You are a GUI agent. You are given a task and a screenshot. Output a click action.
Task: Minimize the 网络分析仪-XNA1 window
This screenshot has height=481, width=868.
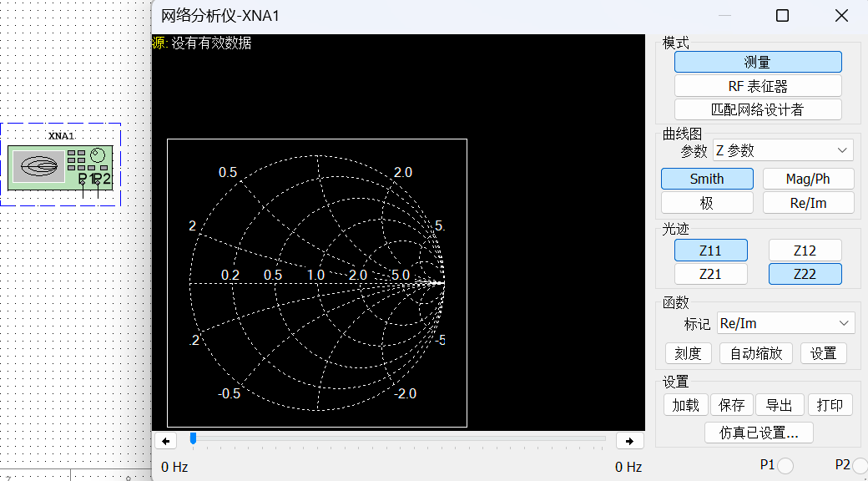724,16
